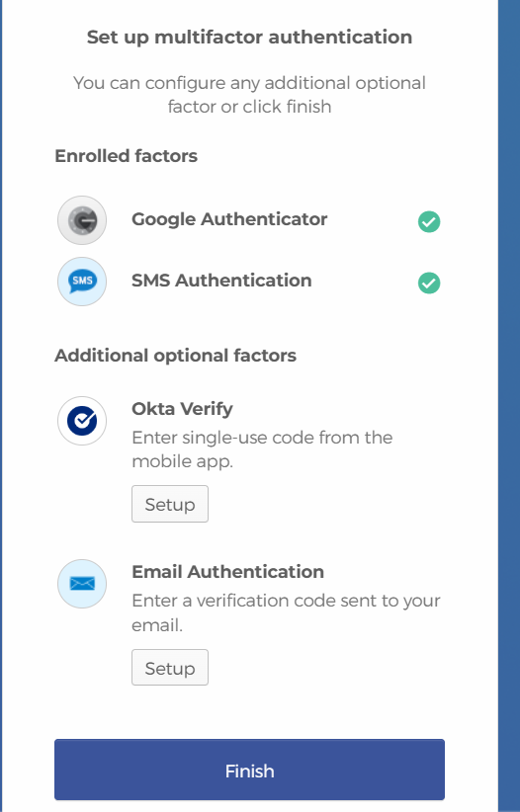
Task: Select the Okta Verify title
Action: tap(182, 409)
